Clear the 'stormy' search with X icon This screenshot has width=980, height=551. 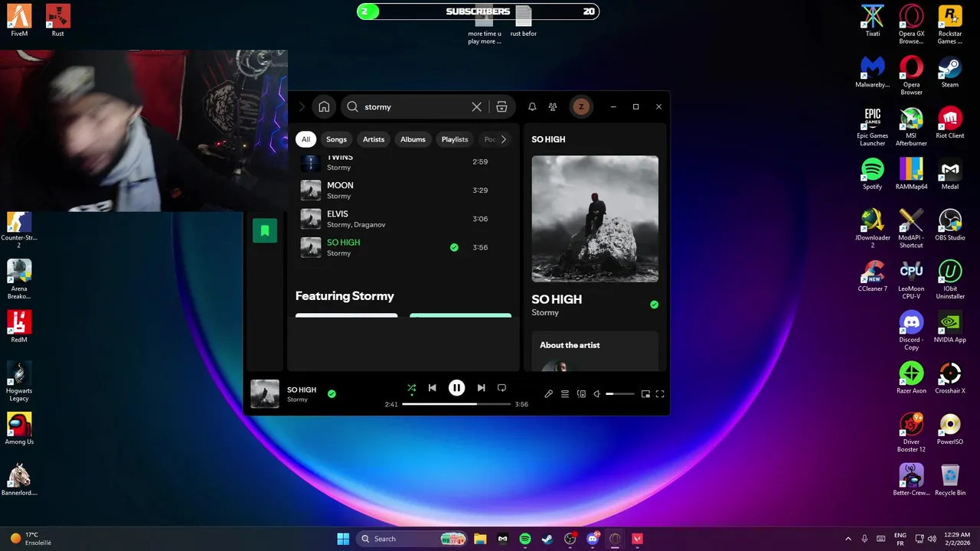tap(476, 107)
